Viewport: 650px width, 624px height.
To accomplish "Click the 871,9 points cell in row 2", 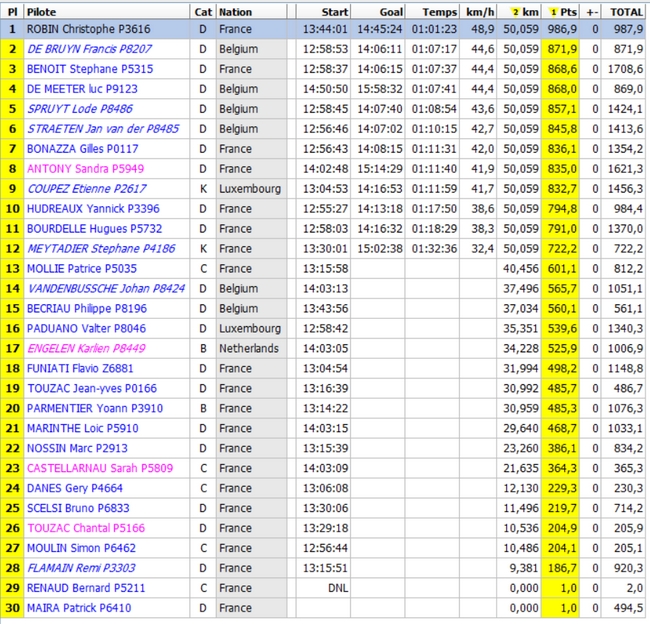I will coord(562,49).
